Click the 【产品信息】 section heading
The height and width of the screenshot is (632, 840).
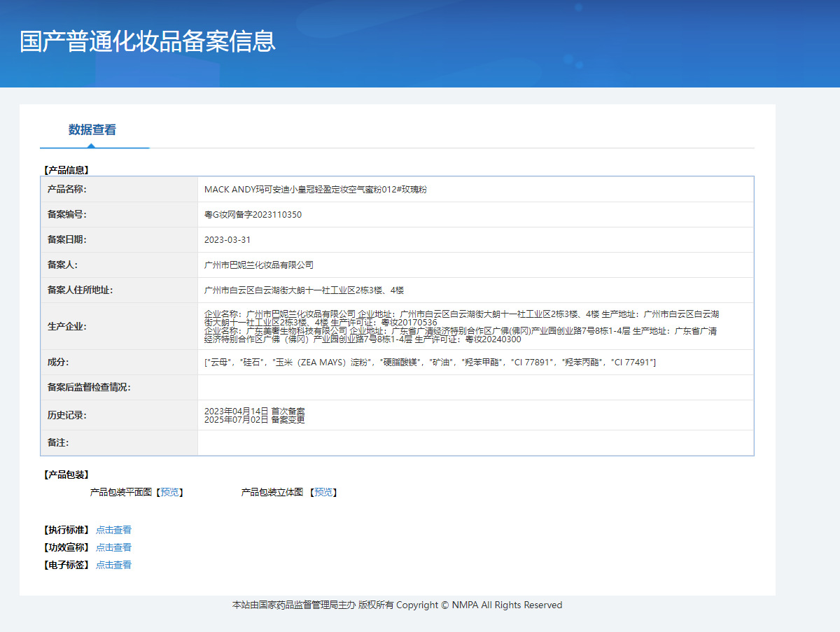tap(66, 169)
